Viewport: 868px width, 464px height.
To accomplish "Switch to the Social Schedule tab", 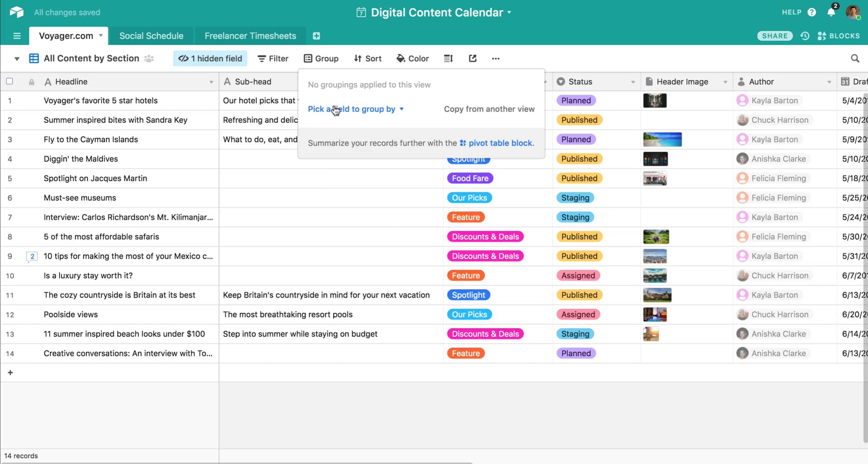I will click(151, 36).
